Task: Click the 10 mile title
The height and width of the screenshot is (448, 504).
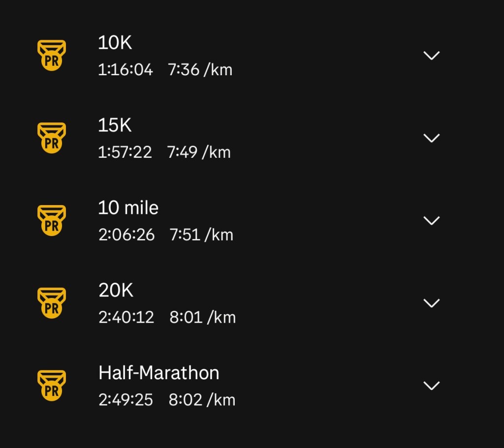Action: click(x=128, y=208)
